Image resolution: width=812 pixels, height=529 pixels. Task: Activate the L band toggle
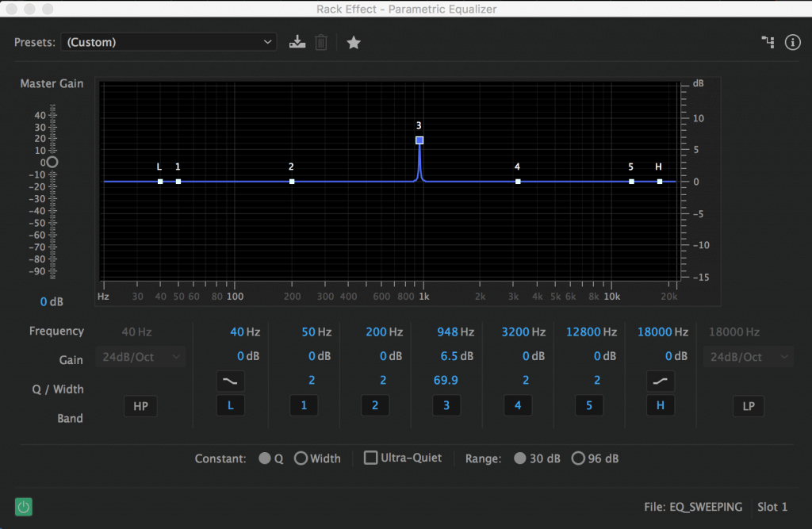pos(230,405)
